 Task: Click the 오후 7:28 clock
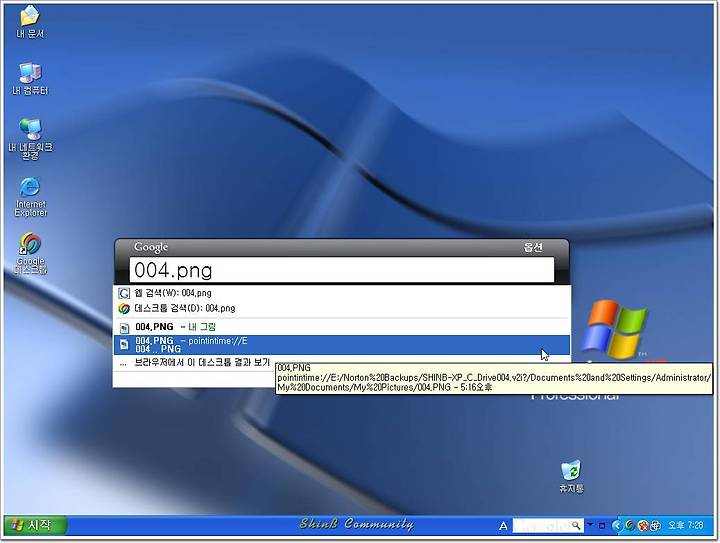pos(686,525)
